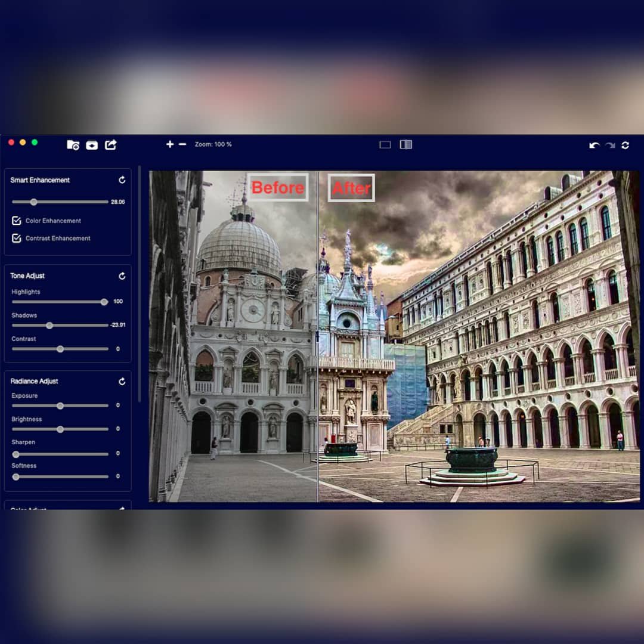Click the reset all refresh icon
Image resolution: width=644 pixels, height=644 pixels.
click(626, 145)
